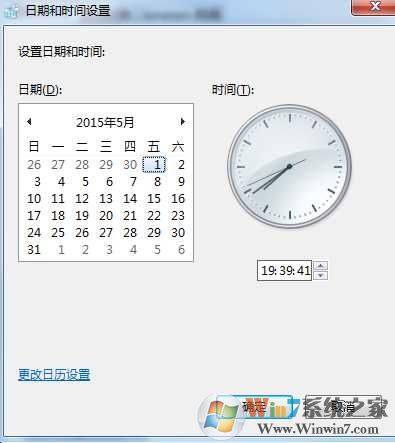The height and width of the screenshot is (443, 395).
Task: Select May 3 in the calendar
Action: click(36, 182)
